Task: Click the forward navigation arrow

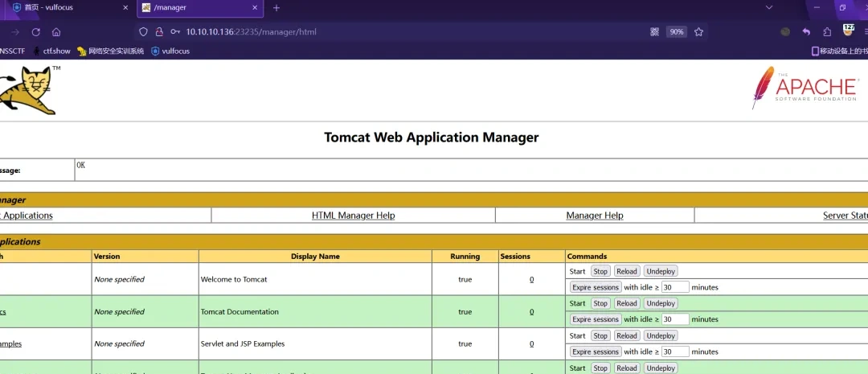Action: (x=15, y=32)
